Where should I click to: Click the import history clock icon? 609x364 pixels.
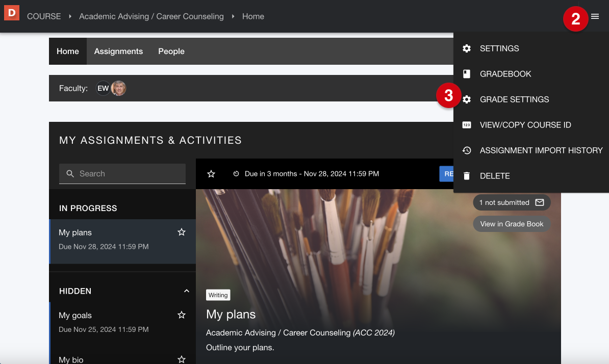click(467, 150)
